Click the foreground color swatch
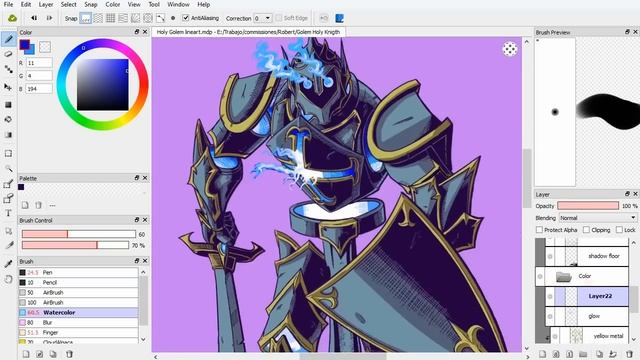The width and height of the screenshot is (640, 360). (24, 44)
